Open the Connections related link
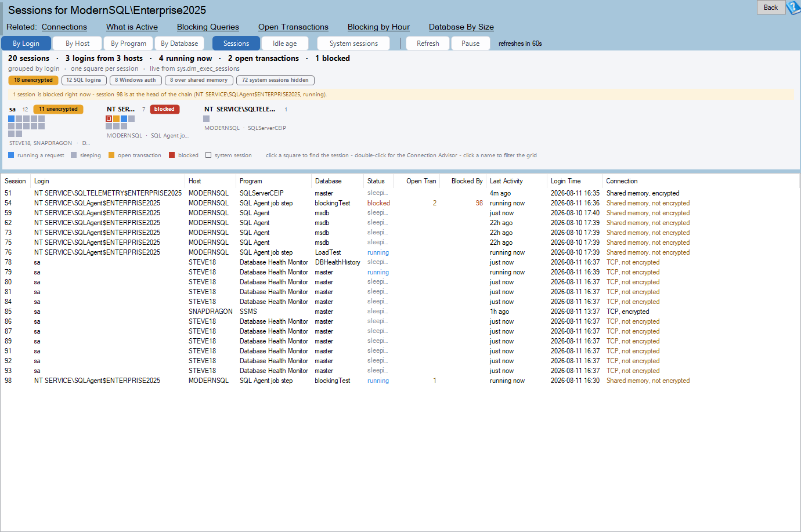 tap(64, 27)
